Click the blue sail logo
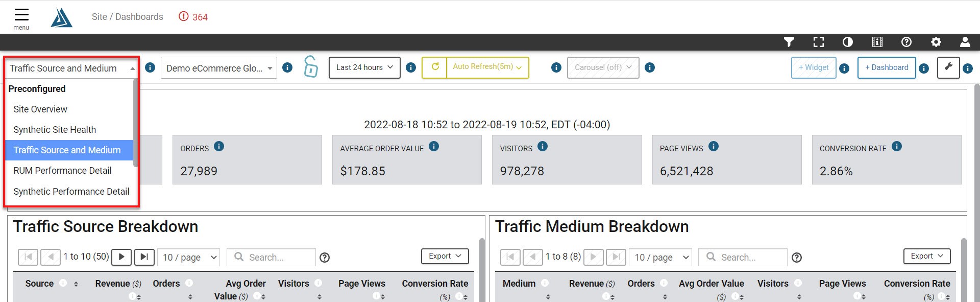The width and height of the screenshot is (980, 302). [62, 17]
